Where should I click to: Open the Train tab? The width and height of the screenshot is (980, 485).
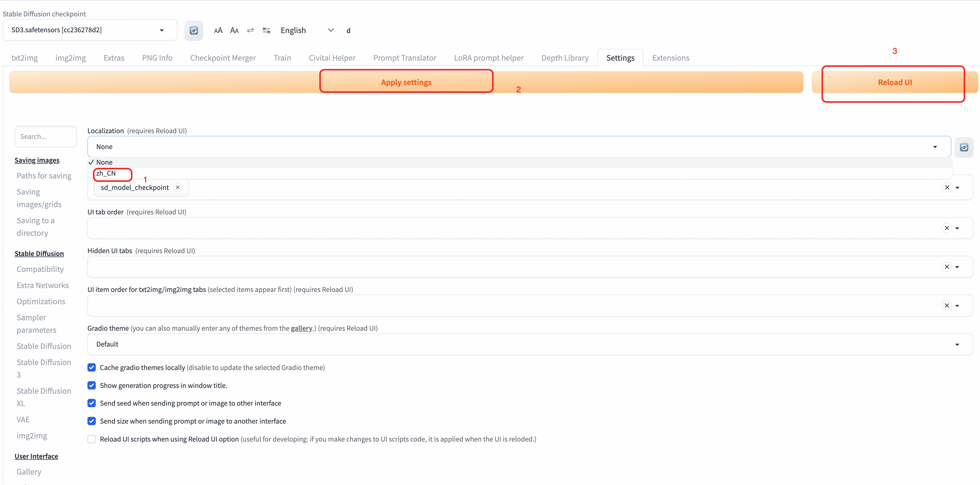(x=282, y=58)
